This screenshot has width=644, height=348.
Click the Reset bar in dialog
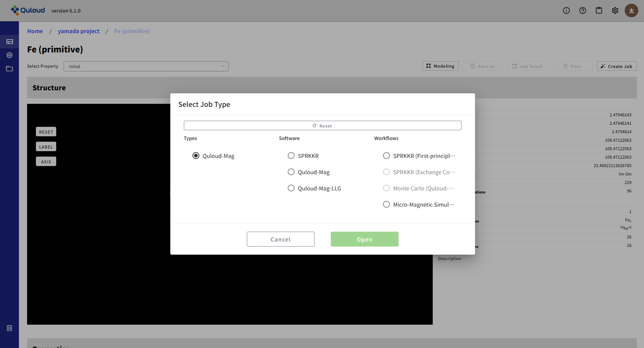pyautogui.click(x=322, y=125)
